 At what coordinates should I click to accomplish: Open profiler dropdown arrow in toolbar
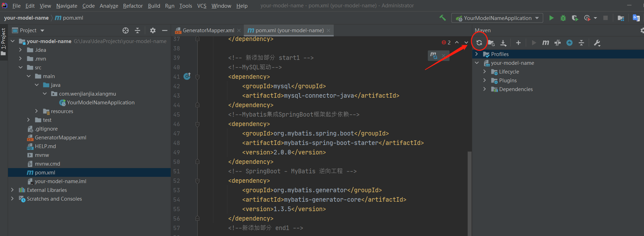pos(595,18)
